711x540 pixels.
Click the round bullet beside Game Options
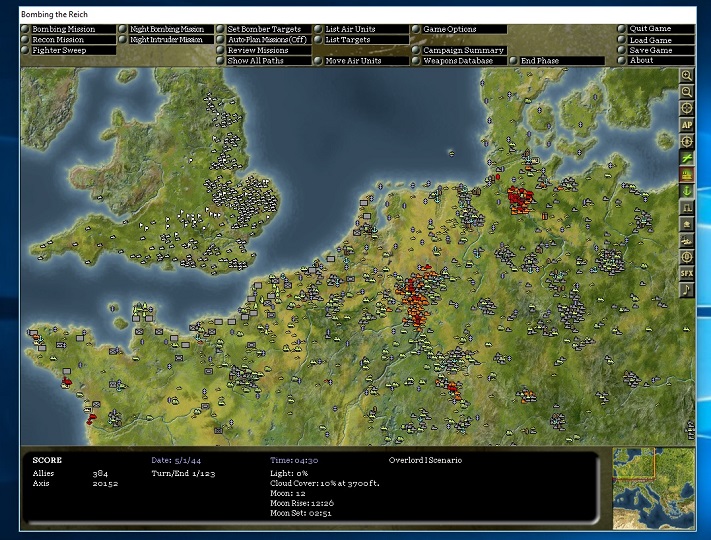click(x=416, y=29)
